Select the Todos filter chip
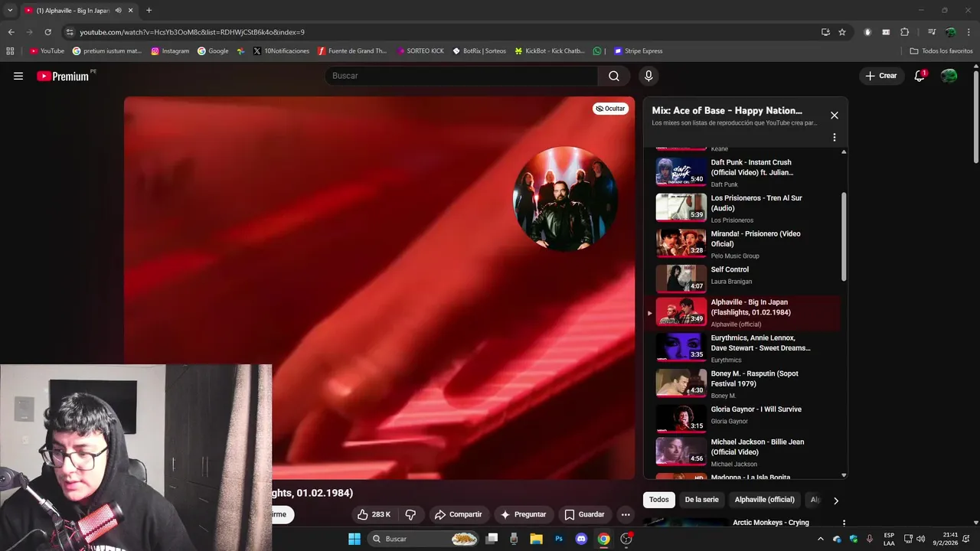Viewport: 980px width, 551px height. point(659,500)
